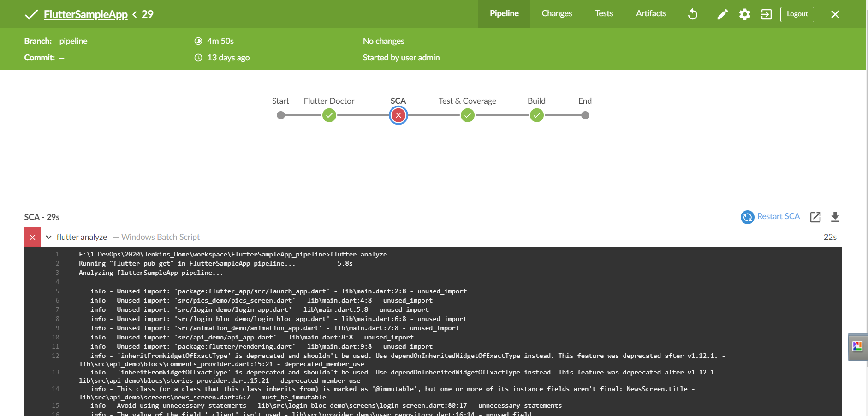Click the success checkmark status icon
Image resolution: width=868 pixels, height=416 pixels.
tap(31, 15)
